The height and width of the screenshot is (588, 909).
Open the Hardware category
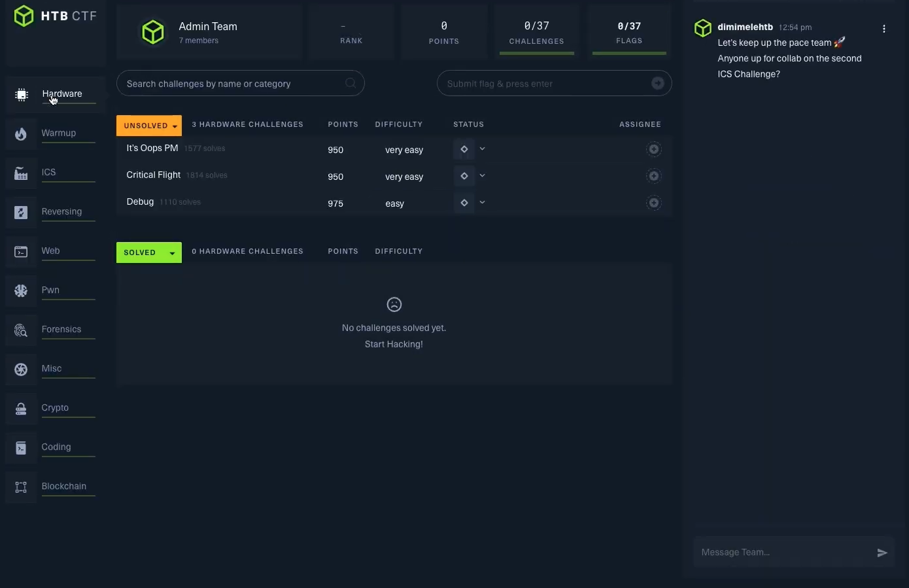tap(56, 95)
